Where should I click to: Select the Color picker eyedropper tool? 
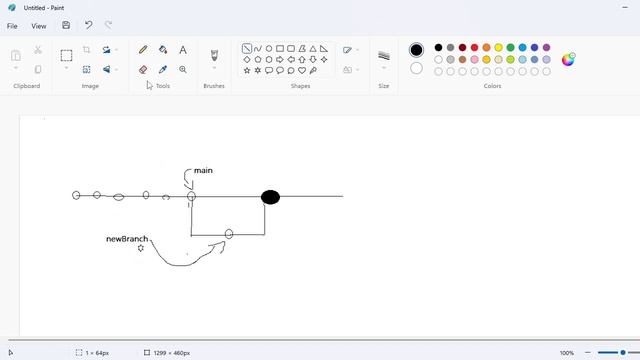tap(163, 69)
